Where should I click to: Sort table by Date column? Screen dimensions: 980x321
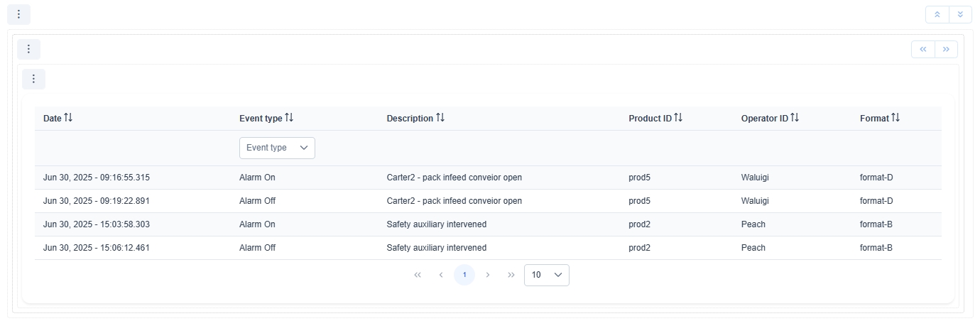tap(68, 118)
